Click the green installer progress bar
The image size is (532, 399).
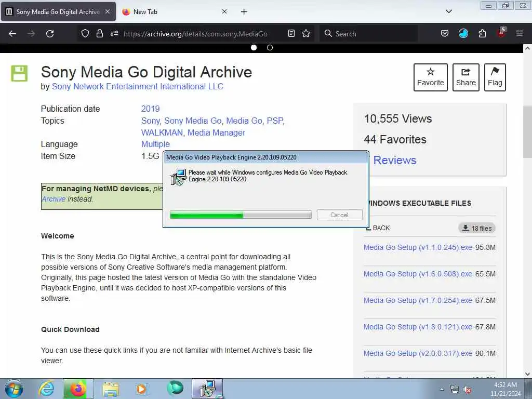[241, 215]
